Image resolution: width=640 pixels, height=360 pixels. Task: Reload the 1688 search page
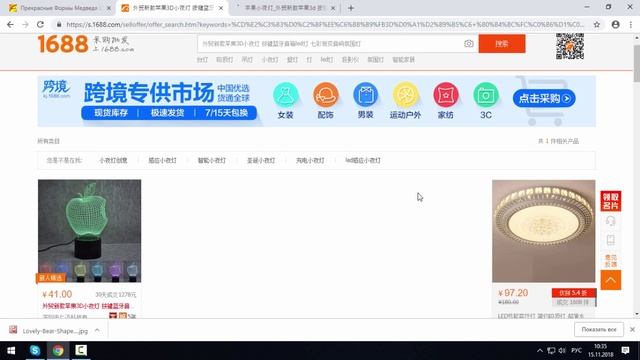point(40,24)
